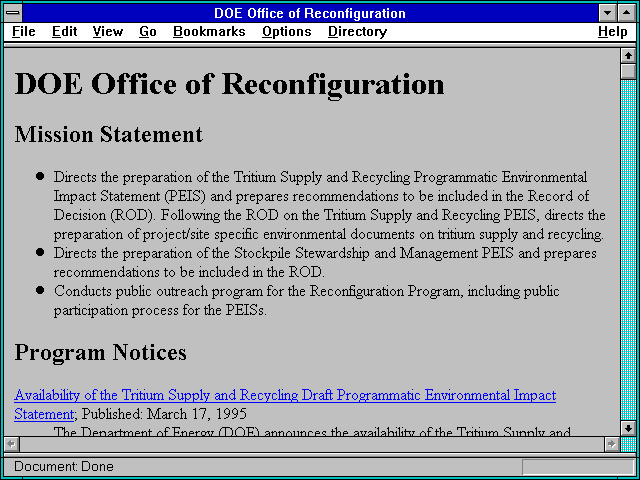Click the progress indicator box in status bar

tap(578, 467)
